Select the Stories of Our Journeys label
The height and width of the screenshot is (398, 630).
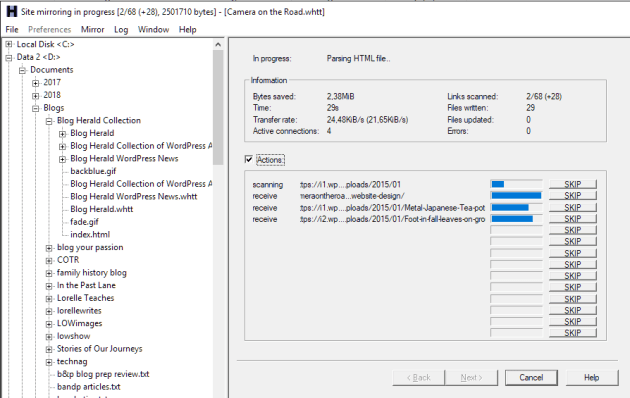click(100, 349)
